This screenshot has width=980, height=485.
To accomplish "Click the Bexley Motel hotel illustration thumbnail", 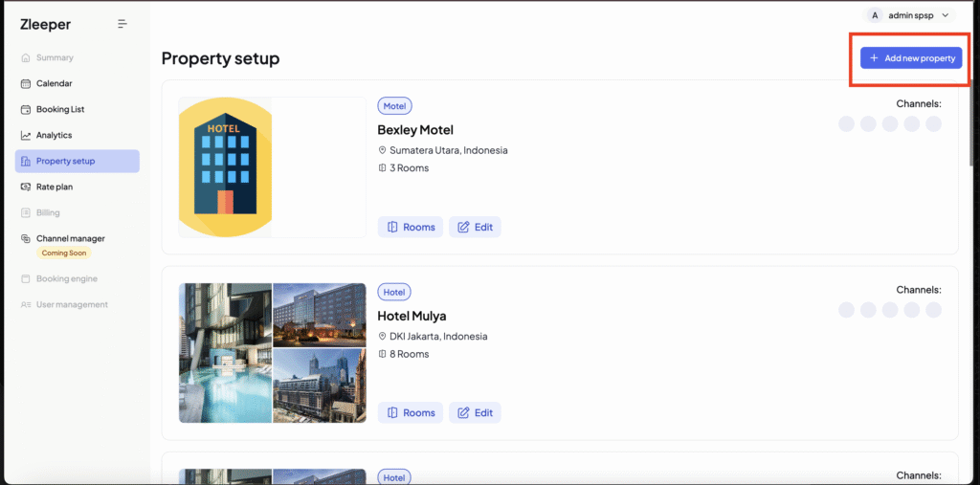I will click(x=226, y=167).
